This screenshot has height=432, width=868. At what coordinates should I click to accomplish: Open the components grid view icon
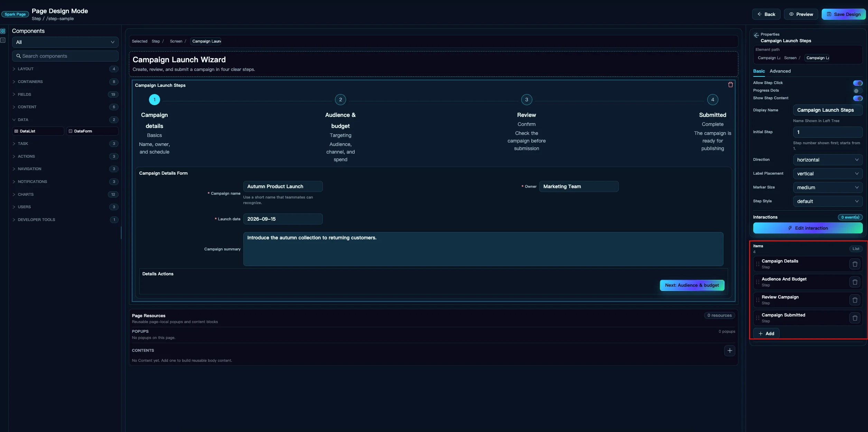(x=3, y=31)
